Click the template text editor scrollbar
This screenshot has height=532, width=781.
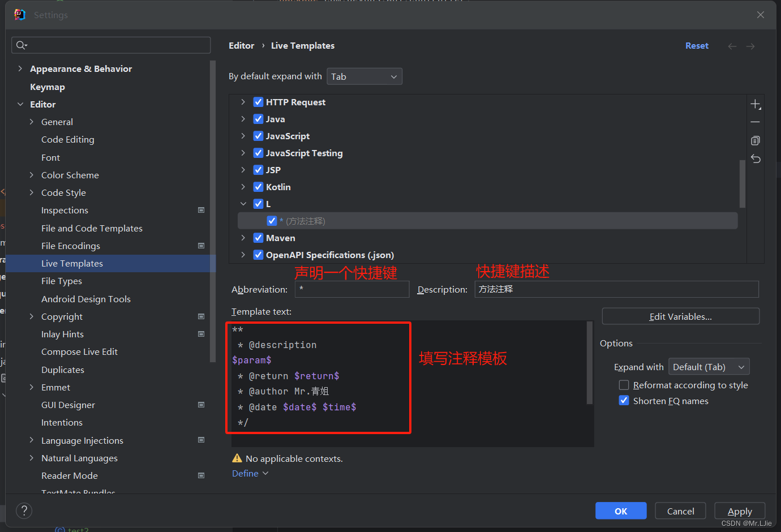589,363
